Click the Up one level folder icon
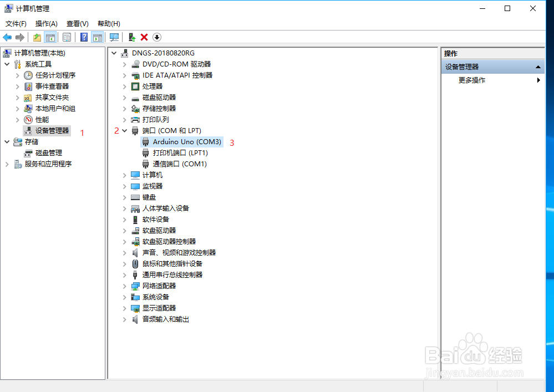554x392 pixels. tap(37, 37)
